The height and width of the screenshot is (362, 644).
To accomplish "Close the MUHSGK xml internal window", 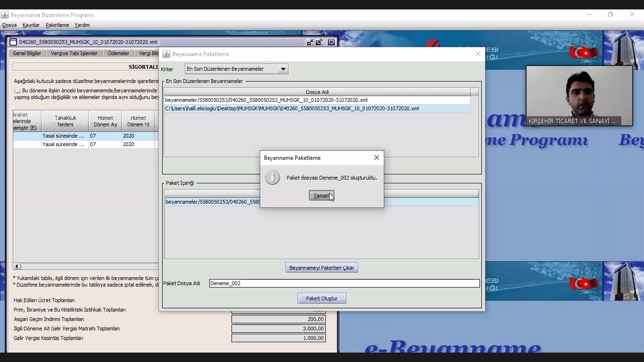I will click(x=331, y=42).
